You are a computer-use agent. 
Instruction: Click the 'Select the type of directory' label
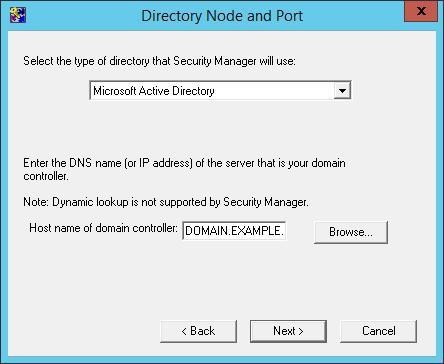[159, 61]
